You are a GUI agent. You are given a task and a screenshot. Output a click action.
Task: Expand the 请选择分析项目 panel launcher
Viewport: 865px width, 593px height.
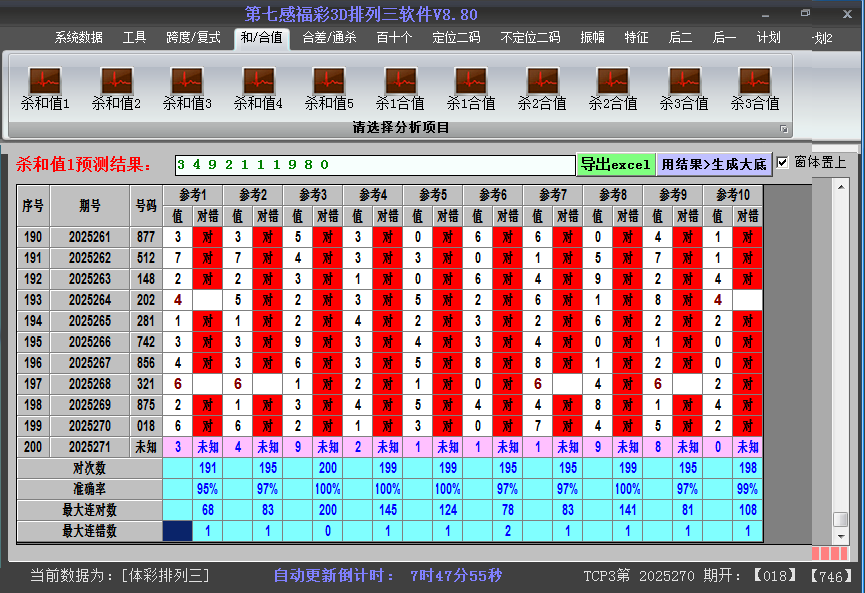click(x=784, y=129)
